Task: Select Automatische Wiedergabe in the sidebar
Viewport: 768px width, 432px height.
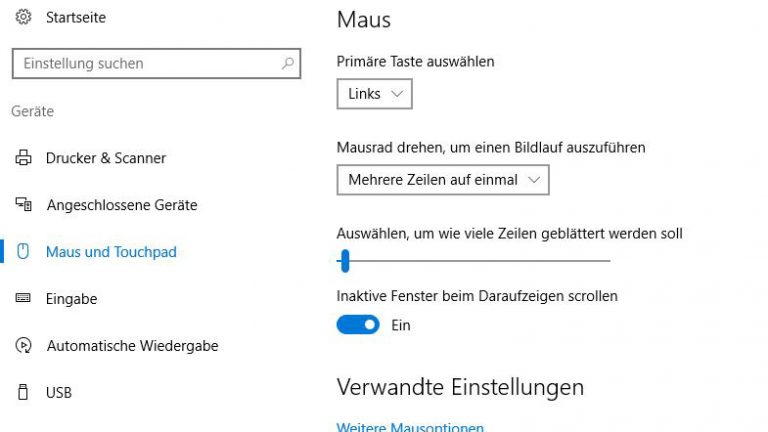Action: tap(133, 345)
